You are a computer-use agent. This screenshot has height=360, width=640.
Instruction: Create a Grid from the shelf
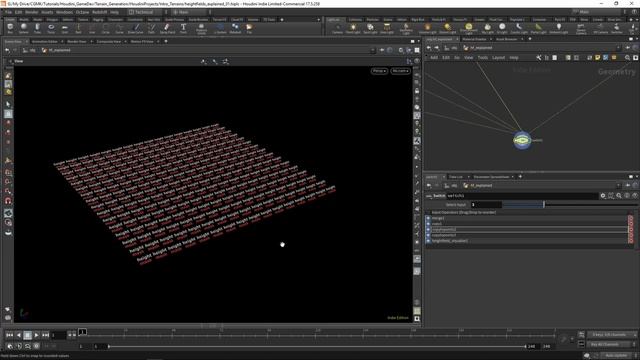click(64, 29)
